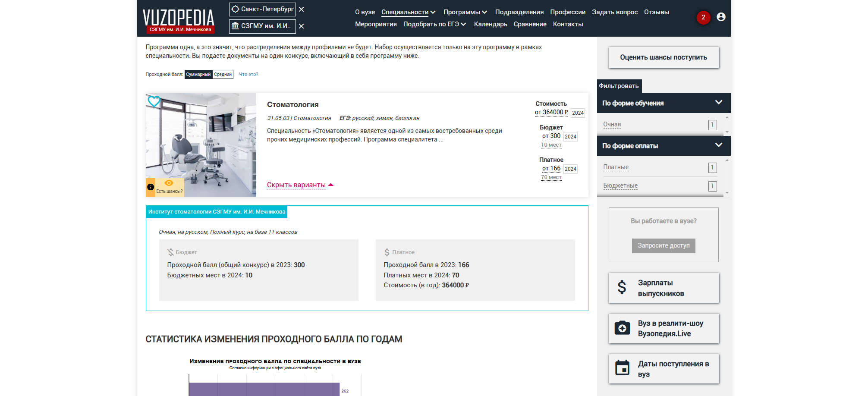Switch passing score to Суммарный
The image size is (868, 396).
tap(198, 75)
